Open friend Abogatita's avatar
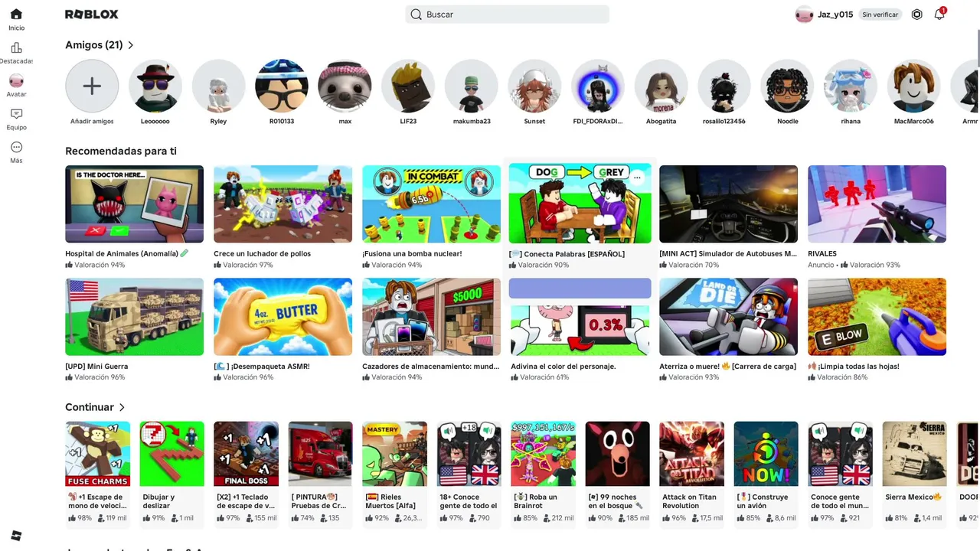980x551 pixels. pos(661,86)
